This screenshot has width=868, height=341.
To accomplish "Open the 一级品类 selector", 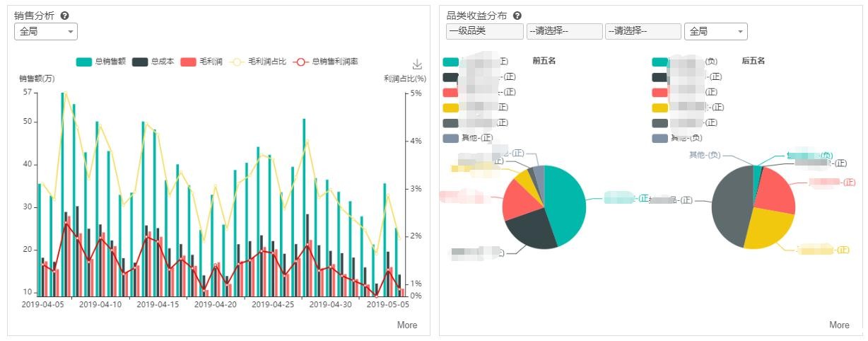I will click(484, 32).
